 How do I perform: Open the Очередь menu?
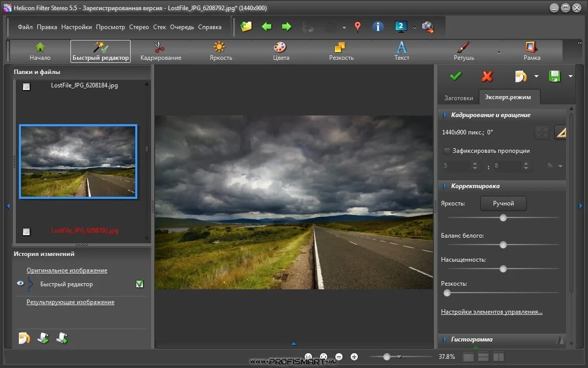(182, 27)
